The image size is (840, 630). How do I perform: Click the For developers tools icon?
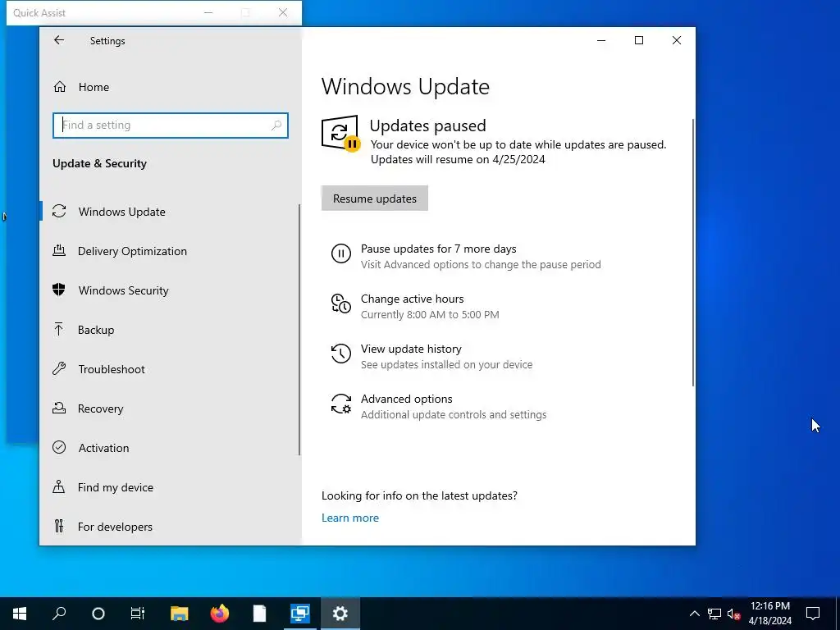pyautogui.click(x=59, y=526)
